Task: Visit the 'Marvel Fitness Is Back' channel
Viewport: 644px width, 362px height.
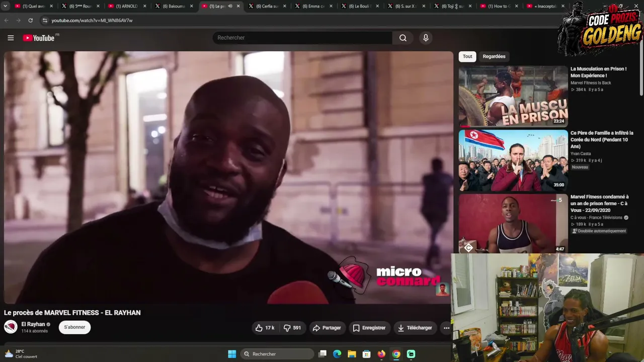Action: tap(591, 83)
